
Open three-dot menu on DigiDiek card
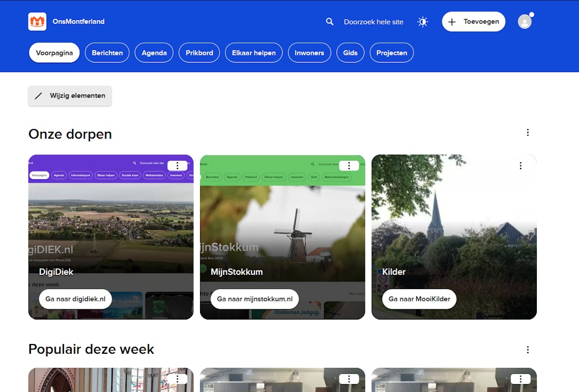tap(177, 166)
